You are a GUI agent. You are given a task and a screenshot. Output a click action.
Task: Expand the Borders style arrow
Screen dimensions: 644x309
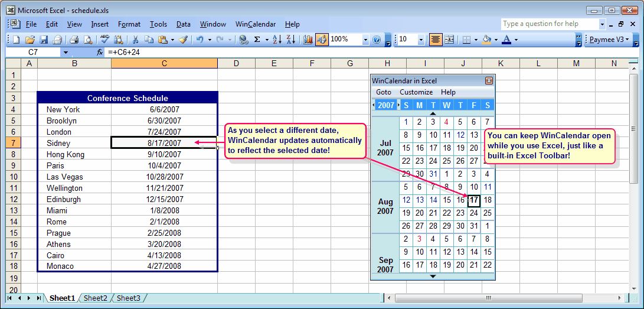pos(476,40)
